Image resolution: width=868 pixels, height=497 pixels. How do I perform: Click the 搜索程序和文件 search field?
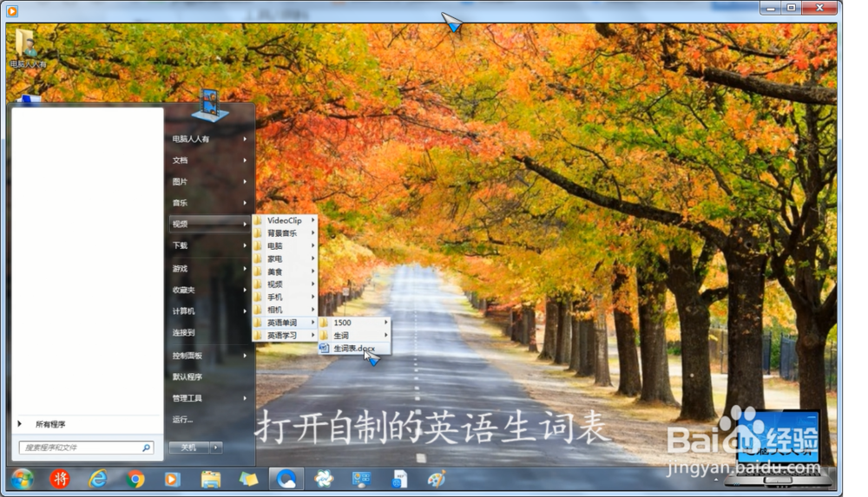point(86,448)
